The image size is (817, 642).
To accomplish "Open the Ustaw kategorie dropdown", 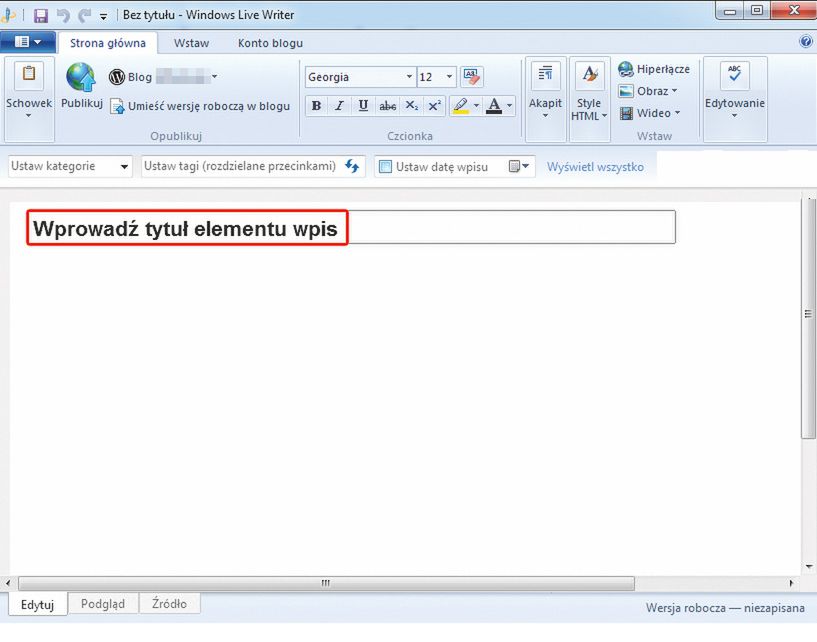I will (70, 167).
